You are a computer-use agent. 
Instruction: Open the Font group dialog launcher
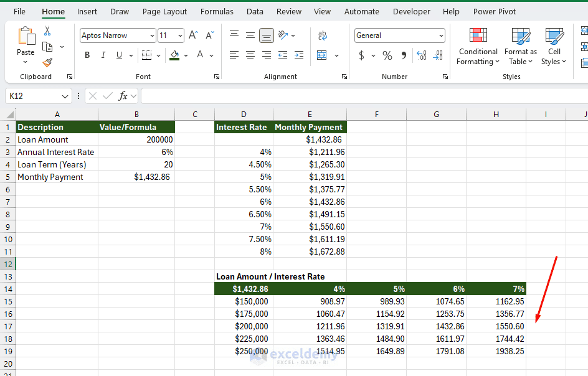(217, 77)
